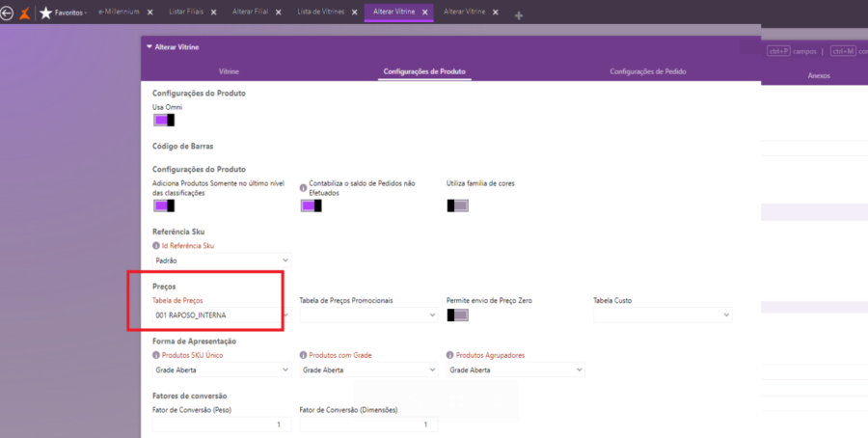Click info icon beside Produtos com Grade
Screen dimensions: 868x438
[304, 355]
